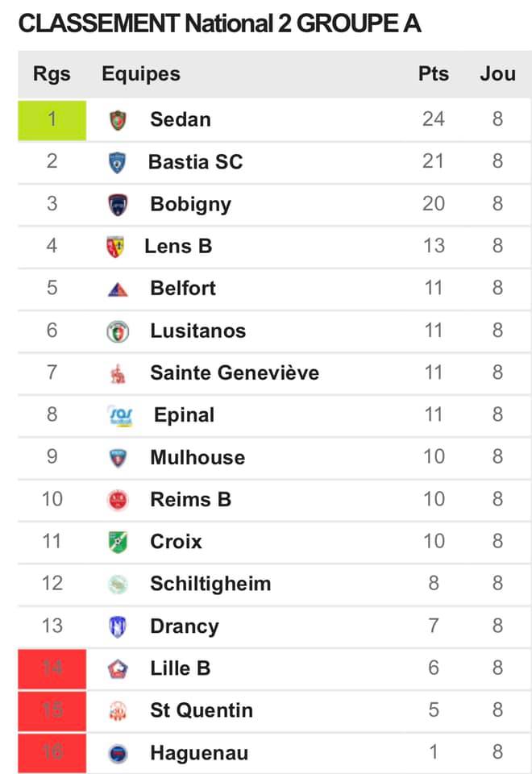The width and height of the screenshot is (532, 774).
Task: Select the Epinal SAS logo
Action: pyautogui.click(x=120, y=416)
